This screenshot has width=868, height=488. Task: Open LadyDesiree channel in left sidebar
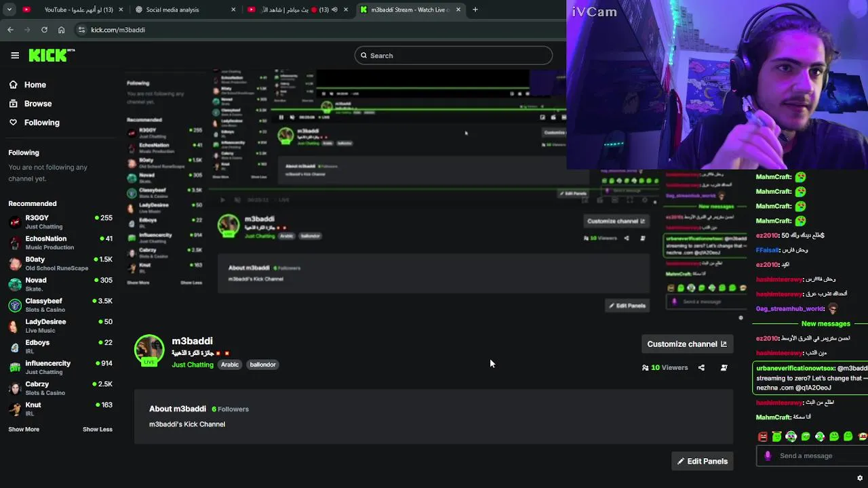pos(60,326)
